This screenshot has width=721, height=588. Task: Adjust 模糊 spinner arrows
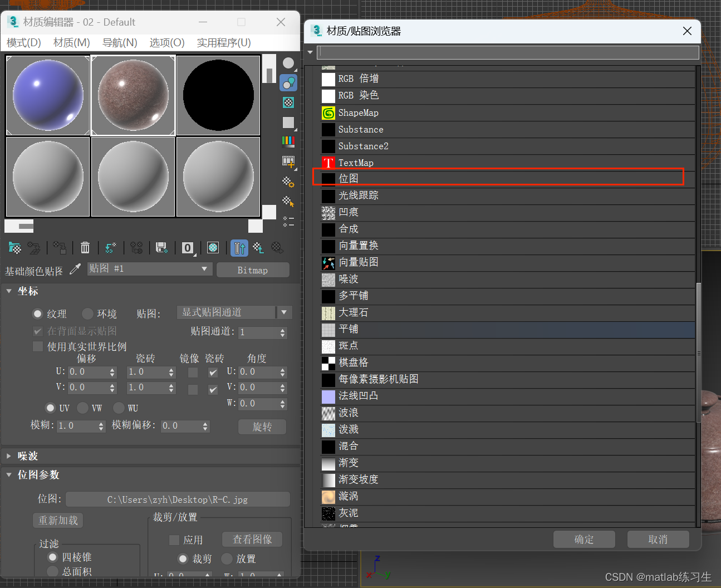[101, 426]
